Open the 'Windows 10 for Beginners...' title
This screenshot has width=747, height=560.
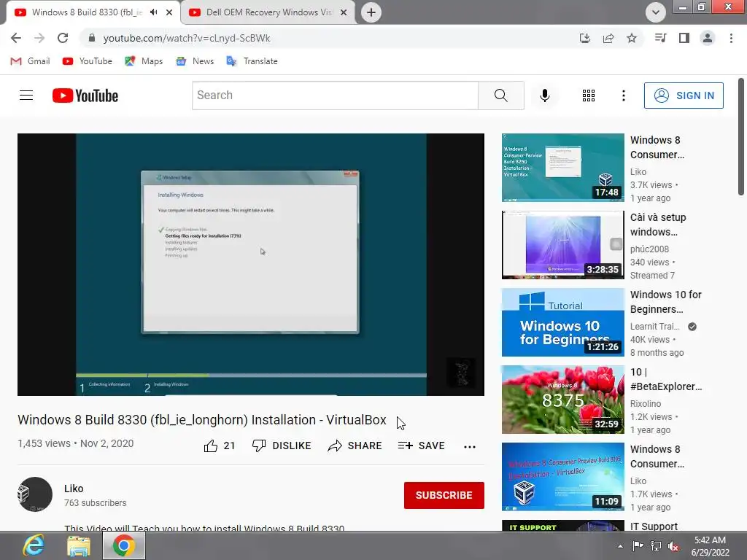[x=666, y=302]
